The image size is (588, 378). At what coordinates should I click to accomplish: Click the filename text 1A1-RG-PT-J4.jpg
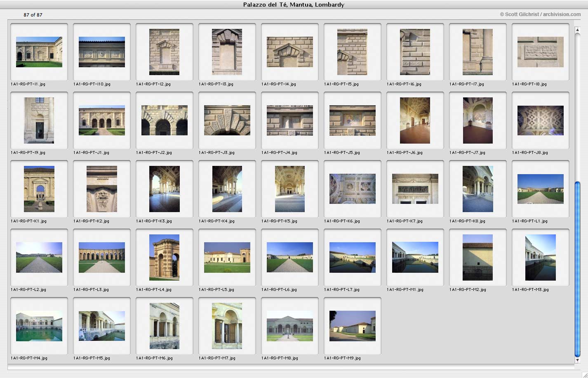click(279, 153)
